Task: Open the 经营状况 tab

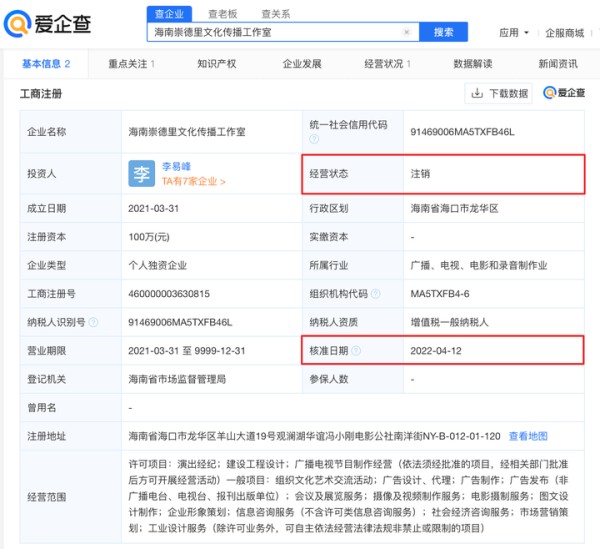Action: coord(387,64)
